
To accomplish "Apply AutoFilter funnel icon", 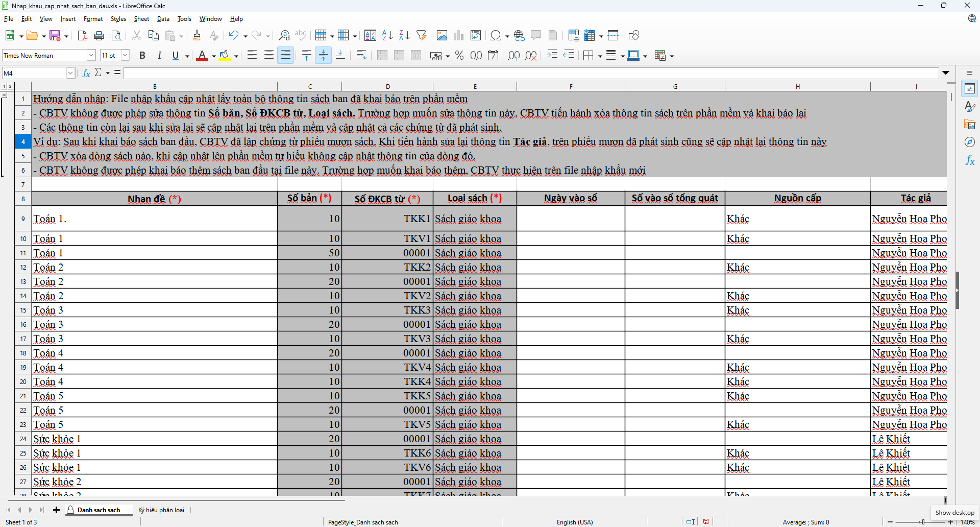I will (422, 35).
